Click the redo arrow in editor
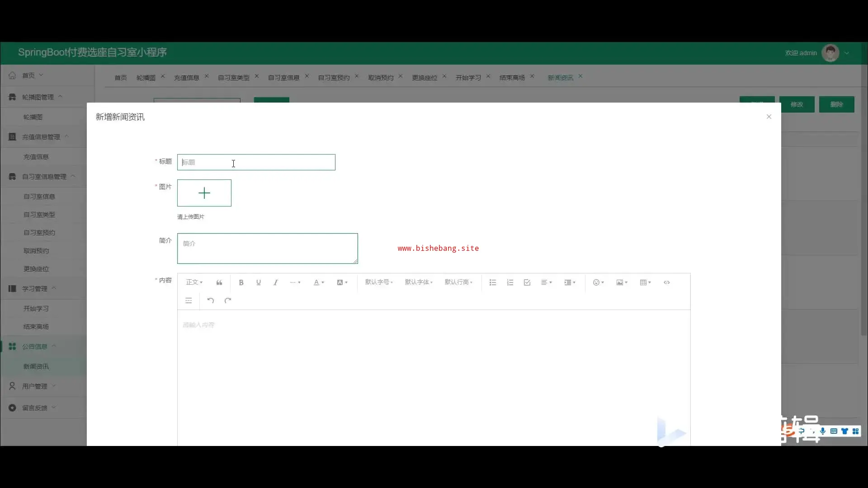Screen dimensions: 868x488 click(x=228, y=300)
